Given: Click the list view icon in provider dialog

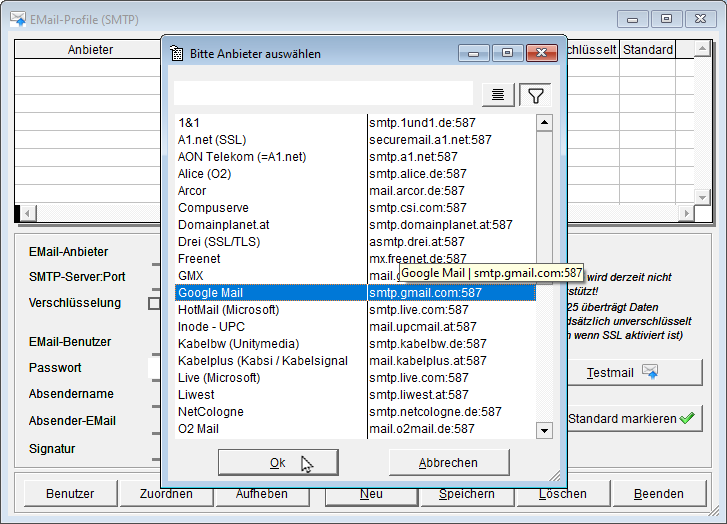Looking at the screenshot, I should point(498,95).
